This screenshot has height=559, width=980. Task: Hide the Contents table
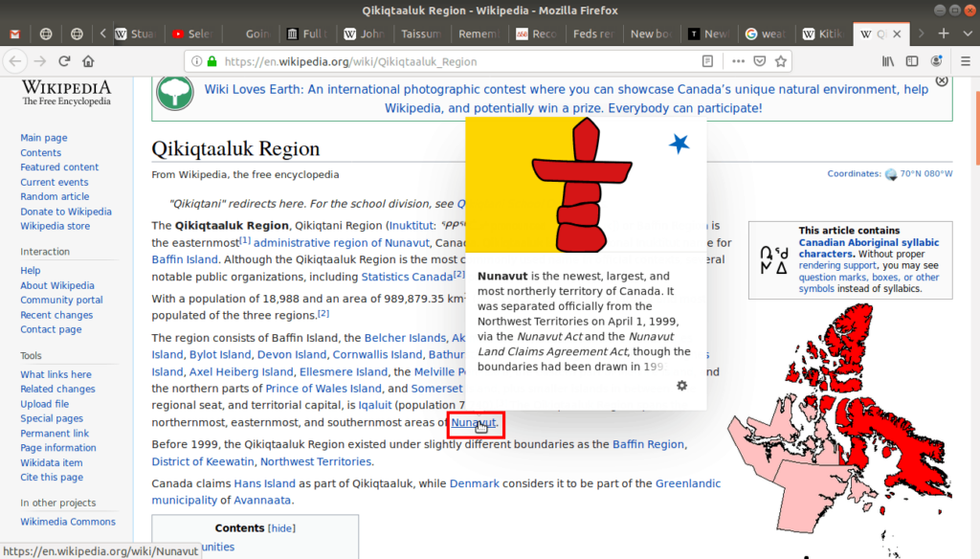(281, 528)
